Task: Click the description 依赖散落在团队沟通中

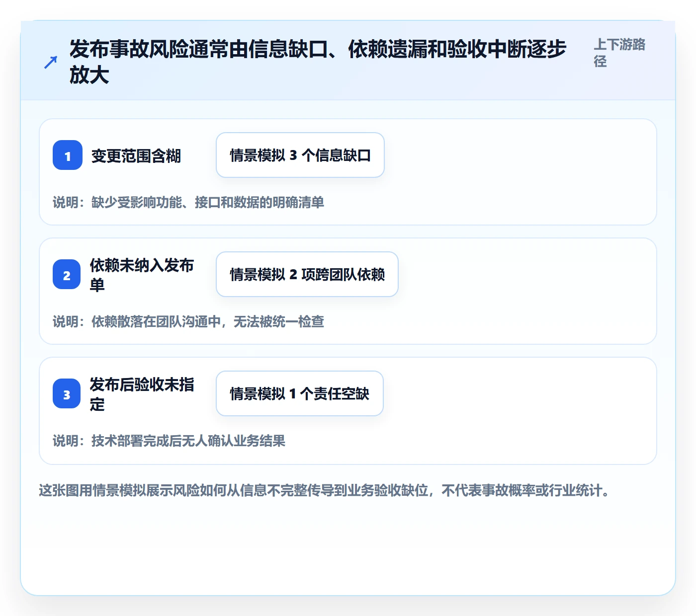Action: 188,321
